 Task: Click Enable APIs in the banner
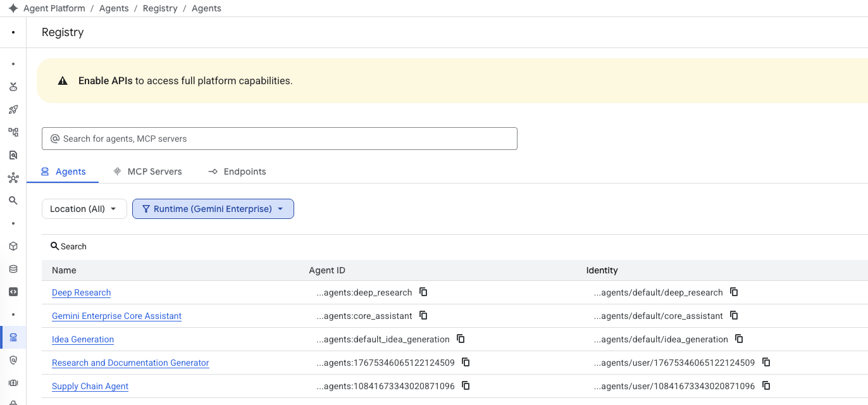(x=106, y=81)
